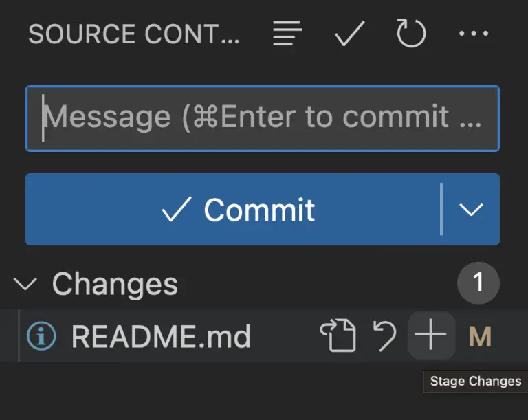528x420 pixels.
Task: Click the SOURCE CONTROL panel title
Action: [x=134, y=34]
